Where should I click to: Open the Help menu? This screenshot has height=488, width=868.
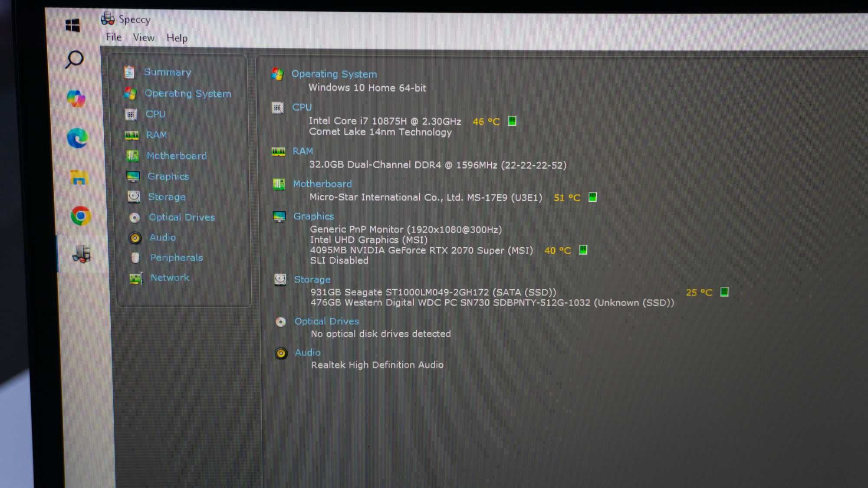point(177,38)
